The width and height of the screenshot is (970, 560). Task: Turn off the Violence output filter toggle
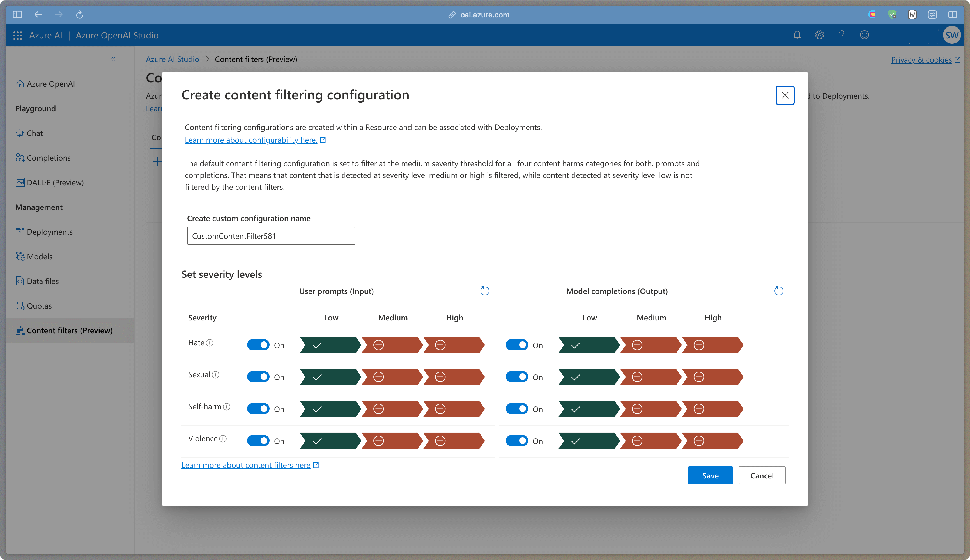517,441
